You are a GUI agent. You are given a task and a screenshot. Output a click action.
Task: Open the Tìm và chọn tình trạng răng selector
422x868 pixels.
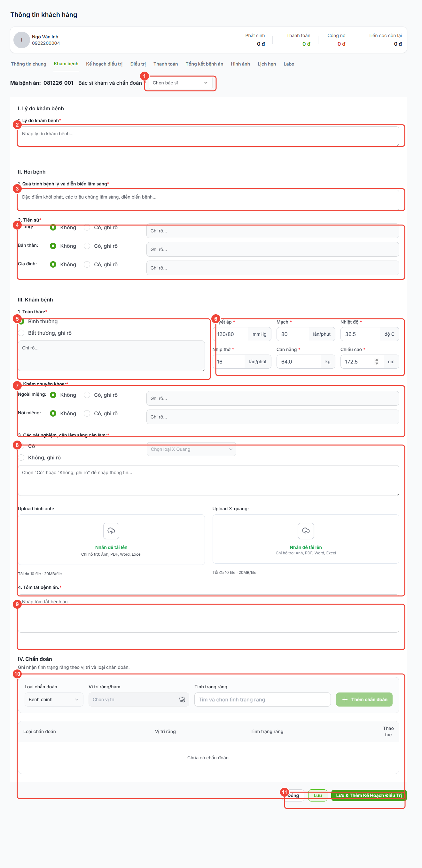[262, 700]
